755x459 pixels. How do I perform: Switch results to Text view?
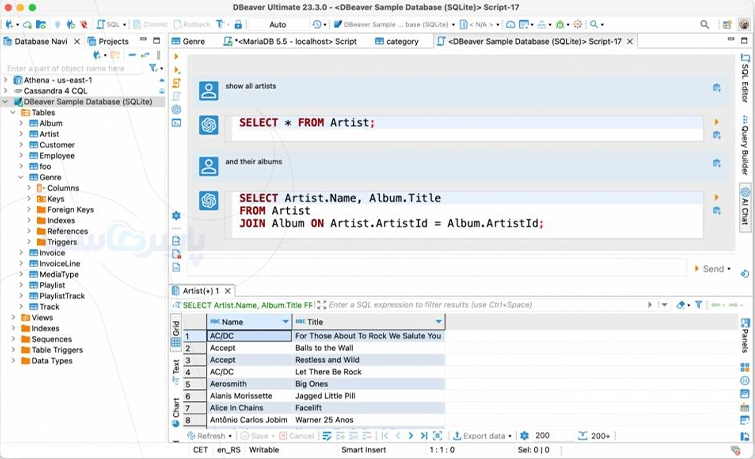(x=176, y=371)
